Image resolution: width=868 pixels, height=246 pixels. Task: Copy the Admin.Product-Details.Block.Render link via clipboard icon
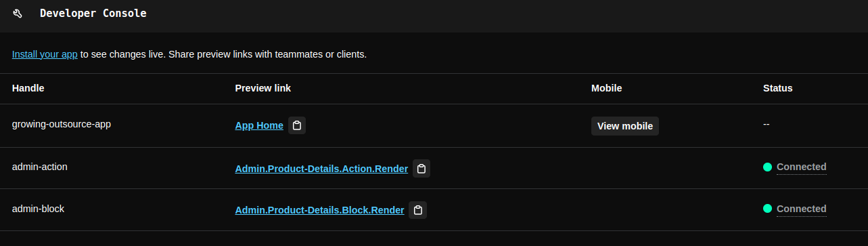click(418, 210)
